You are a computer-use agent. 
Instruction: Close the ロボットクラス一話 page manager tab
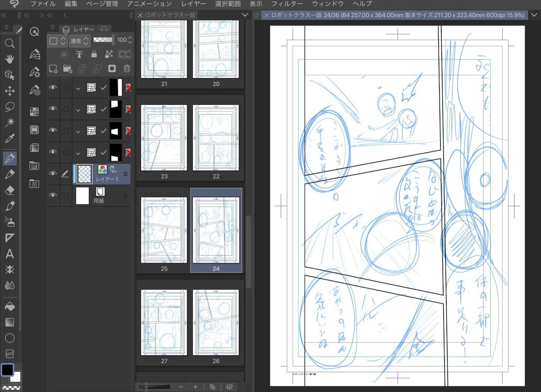(140, 15)
